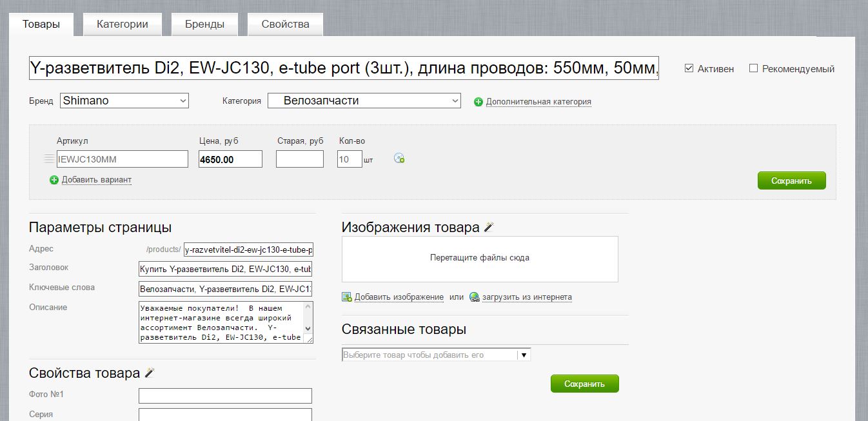Click the related product search field
Screen dimensions: 868x421
coord(429,355)
